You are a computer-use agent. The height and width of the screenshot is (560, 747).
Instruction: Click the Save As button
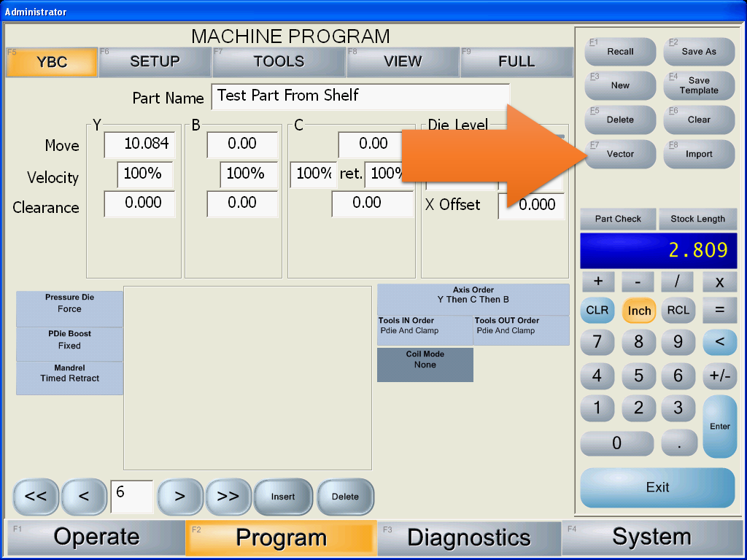(x=699, y=52)
